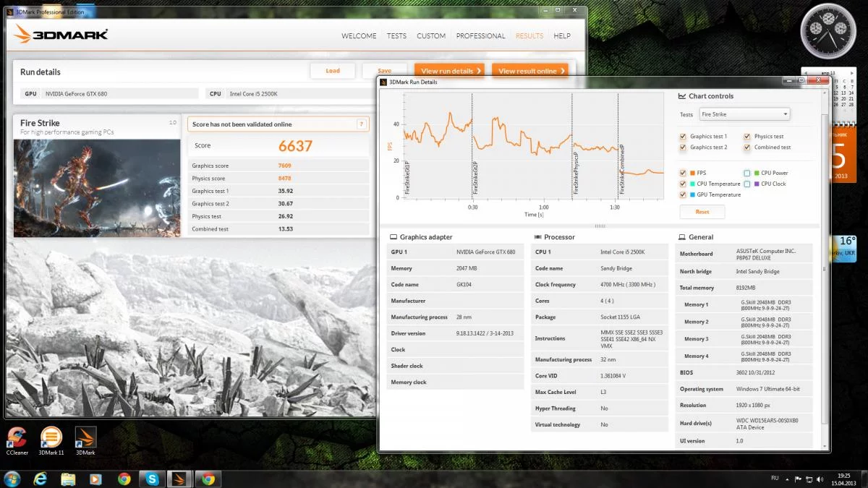Switch to the running Chrome window right of 3DMark
Screen dimensions: 868x488
[x=208, y=479]
